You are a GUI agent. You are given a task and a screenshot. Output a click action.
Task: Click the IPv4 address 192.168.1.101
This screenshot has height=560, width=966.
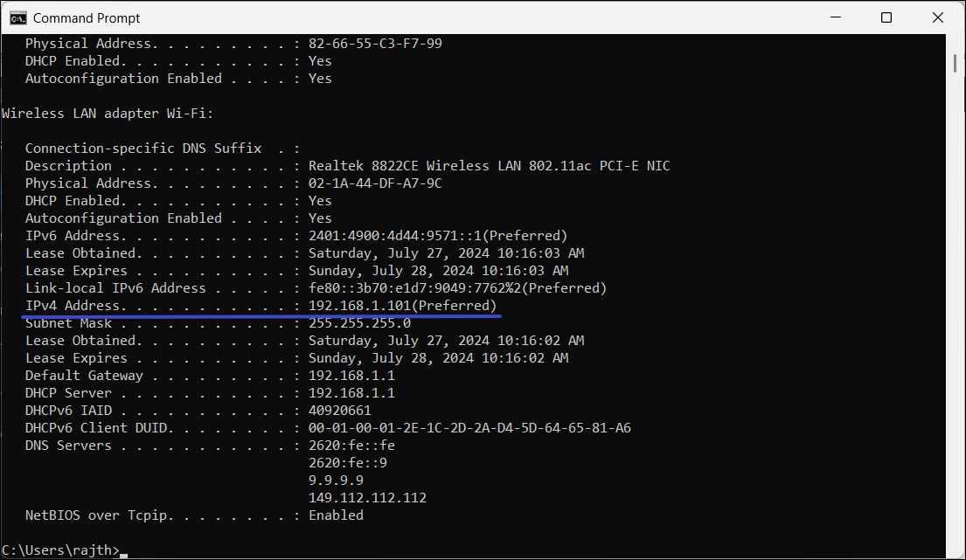coord(358,306)
